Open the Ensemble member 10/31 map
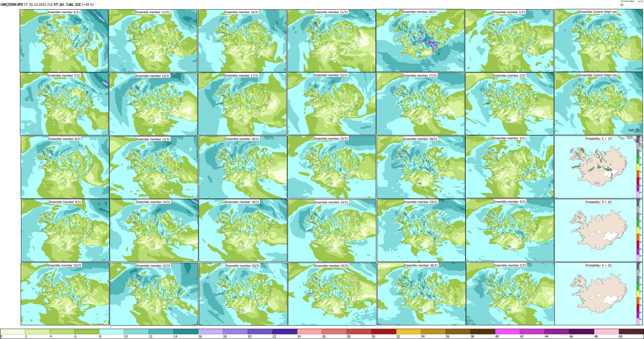The width and height of the screenshot is (644, 339). pyautogui.click(x=65, y=294)
